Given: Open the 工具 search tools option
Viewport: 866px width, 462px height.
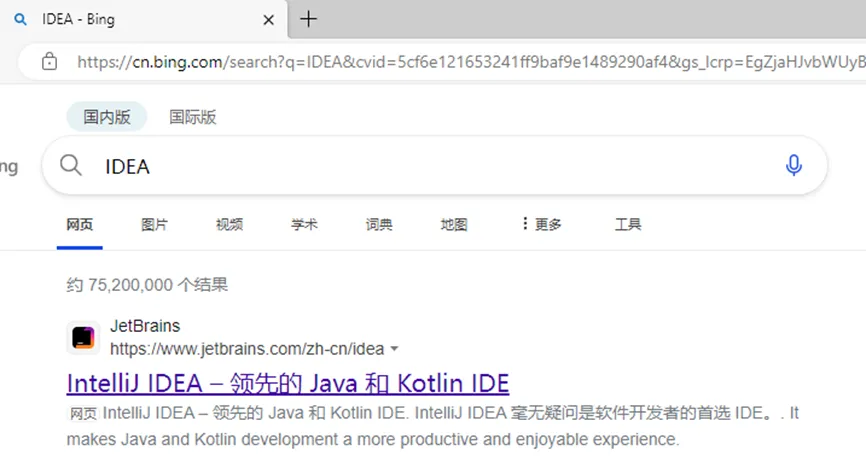Looking at the screenshot, I should point(628,224).
